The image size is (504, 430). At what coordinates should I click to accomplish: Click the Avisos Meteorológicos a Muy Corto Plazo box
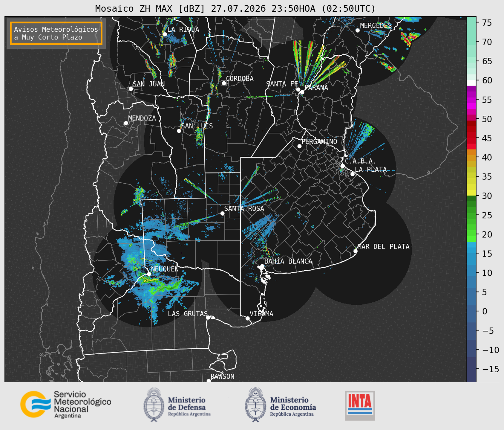tap(56, 33)
